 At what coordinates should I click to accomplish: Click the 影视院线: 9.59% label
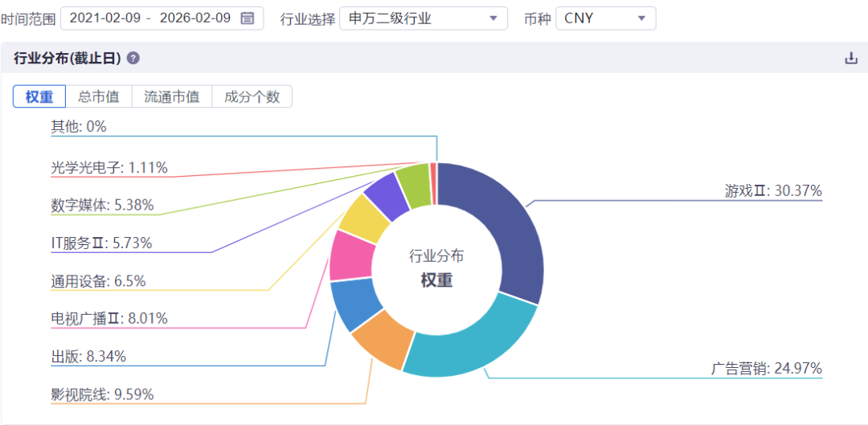pyautogui.click(x=102, y=394)
